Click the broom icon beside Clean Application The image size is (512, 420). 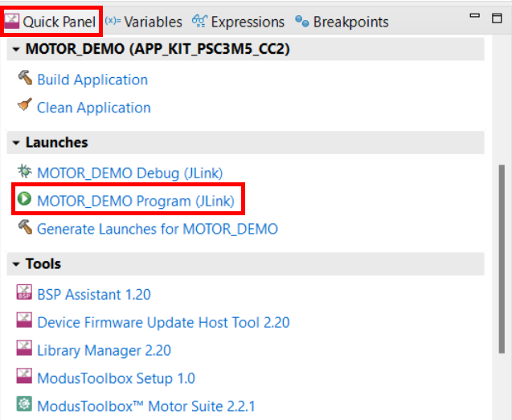point(25,104)
